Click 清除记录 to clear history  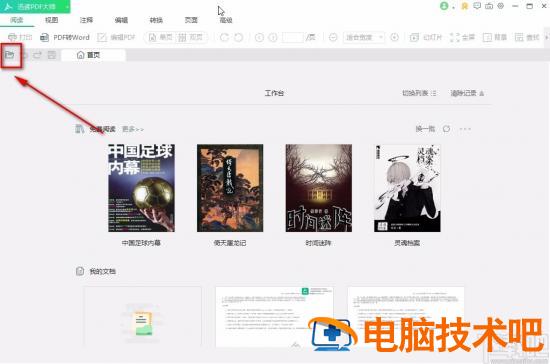coord(467,93)
